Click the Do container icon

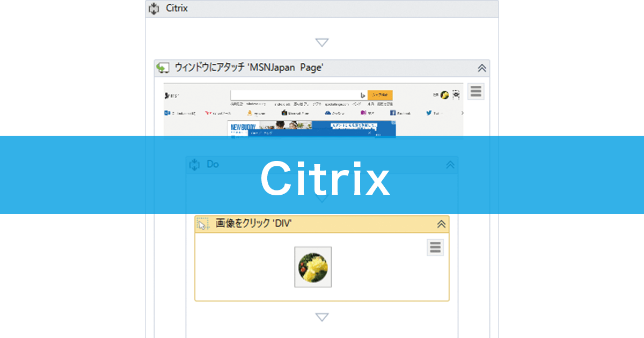[x=195, y=165]
